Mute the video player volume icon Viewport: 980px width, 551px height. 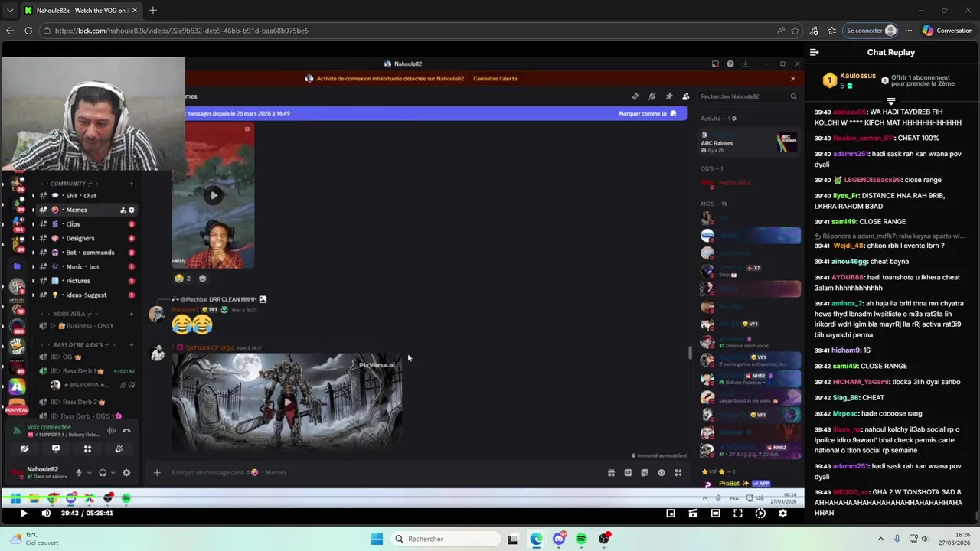click(x=45, y=514)
